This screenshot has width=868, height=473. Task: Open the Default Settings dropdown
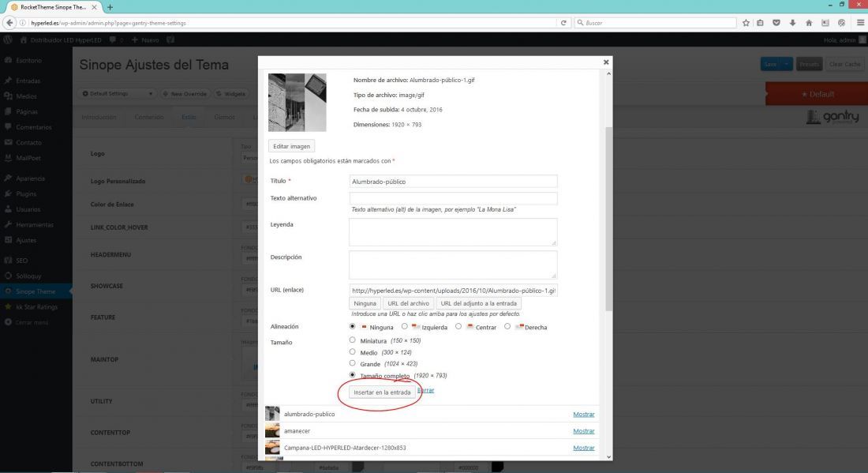click(x=118, y=94)
